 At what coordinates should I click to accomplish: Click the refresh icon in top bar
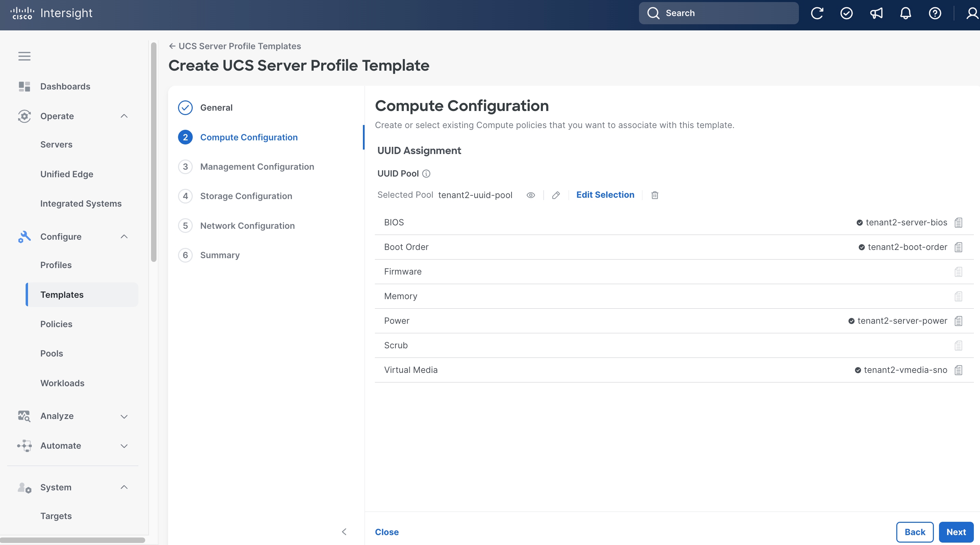tap(817, 13)
